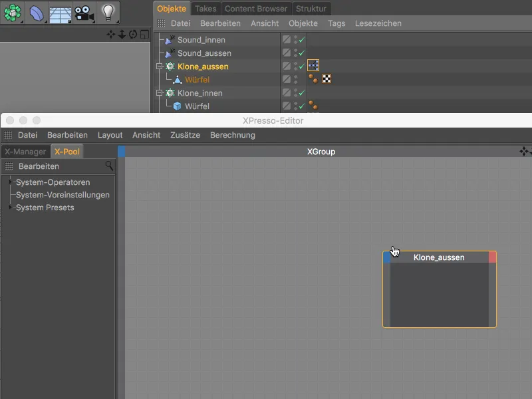
Task: Expand System Presets in X-Pool
Action: click(x=10, y=207)
